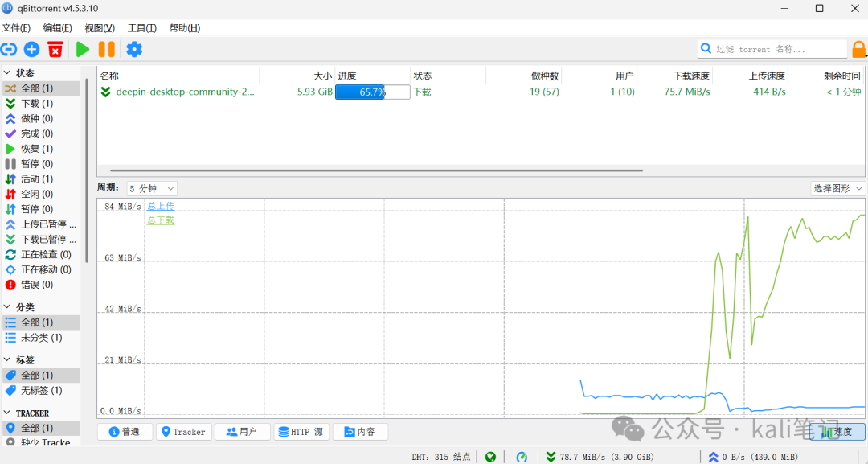Collapse the 标签 section in sidebar
Screen dimensions: 868x464
click(x=7, y=360)
